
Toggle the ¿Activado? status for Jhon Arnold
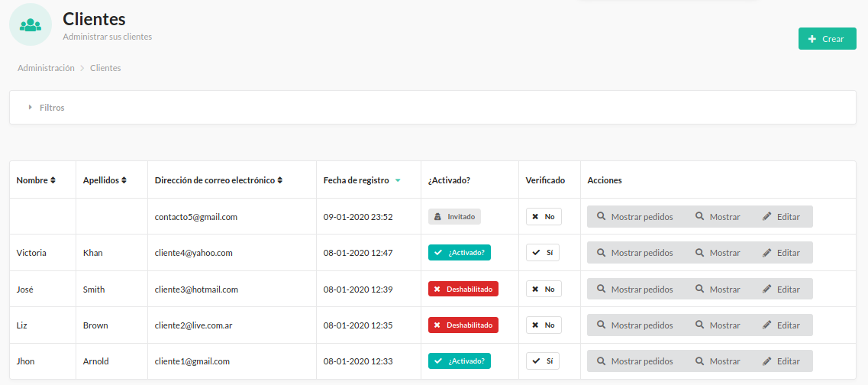(x=460, y=361)
